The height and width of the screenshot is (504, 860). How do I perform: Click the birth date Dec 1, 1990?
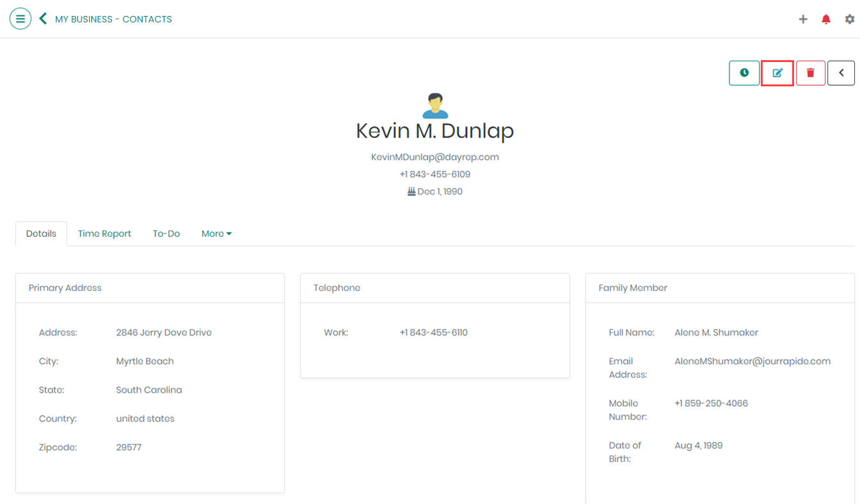click(440, 191)
